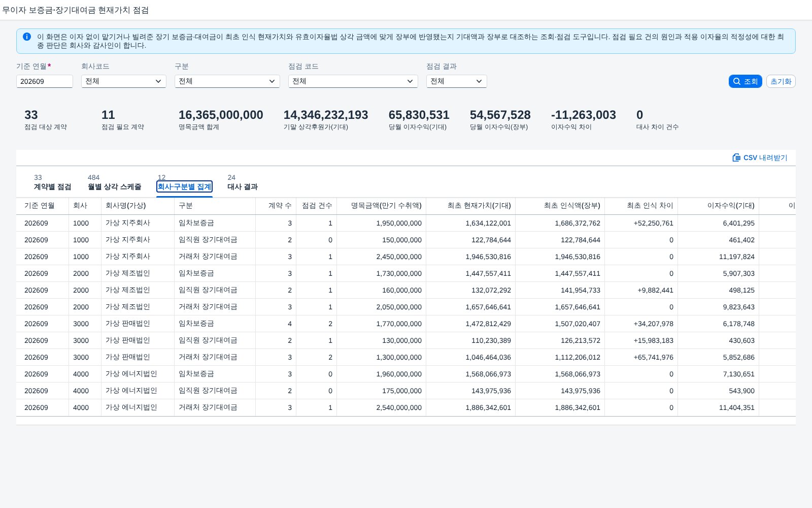Click the 점검 건수 column header
The height and width of the screenshot is (508, 812).
[x=317, y=206]
